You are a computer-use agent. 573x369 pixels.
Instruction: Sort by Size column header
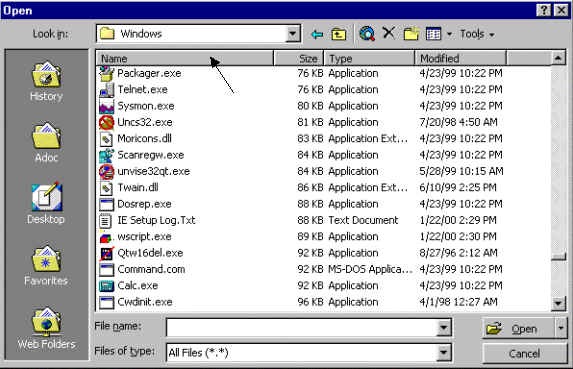(299, 58)
